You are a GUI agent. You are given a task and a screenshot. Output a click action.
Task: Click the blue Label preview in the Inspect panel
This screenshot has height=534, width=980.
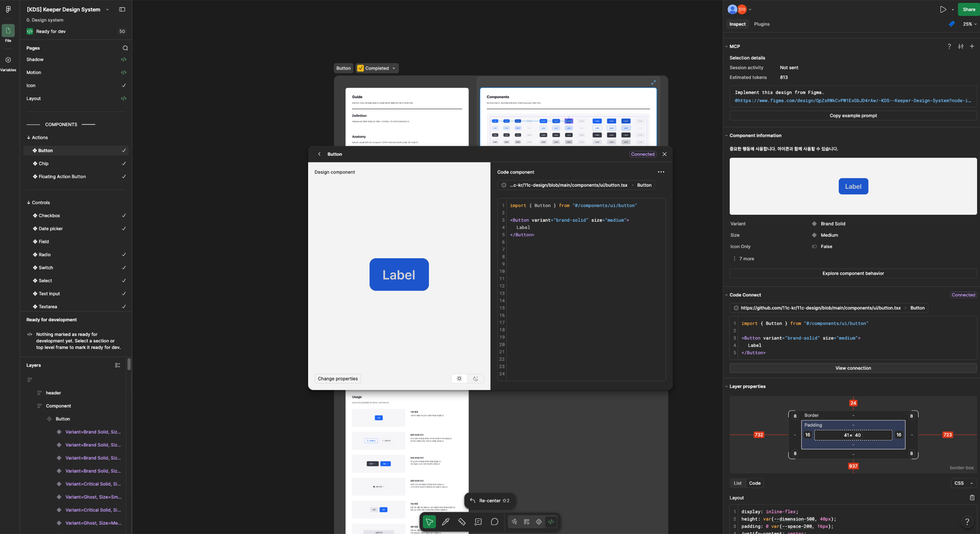click(x=853, y=186)
